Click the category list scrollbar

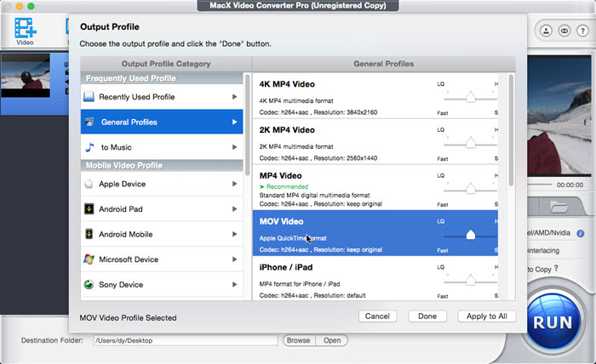tap(248, 125)
